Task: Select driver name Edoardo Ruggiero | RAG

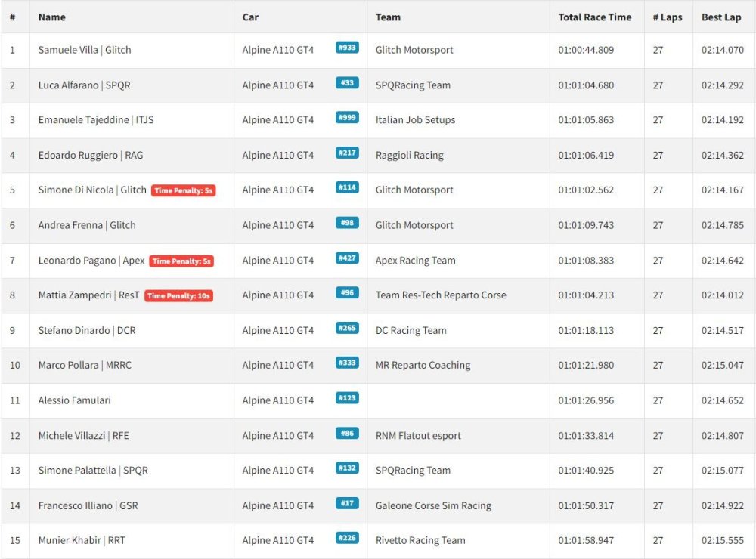Action: 91,155
